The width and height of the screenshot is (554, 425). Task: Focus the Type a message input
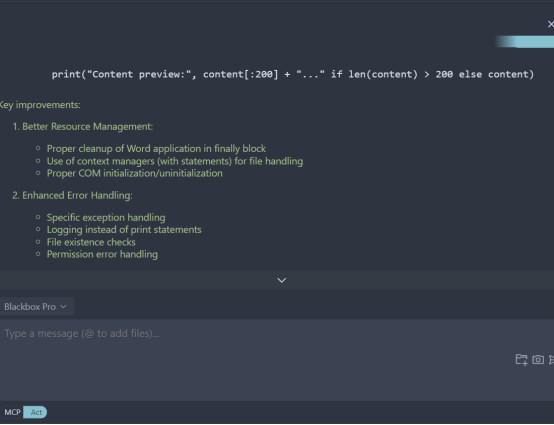pyautogui.click(x=277, y=359)
